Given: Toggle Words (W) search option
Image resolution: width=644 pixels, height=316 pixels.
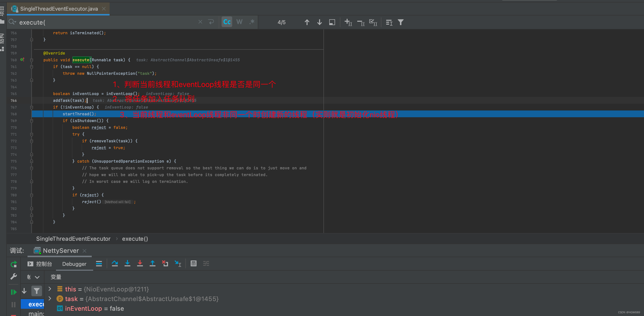Looking at the screenshot, I should pyautogui.click(x=239, y=22).
